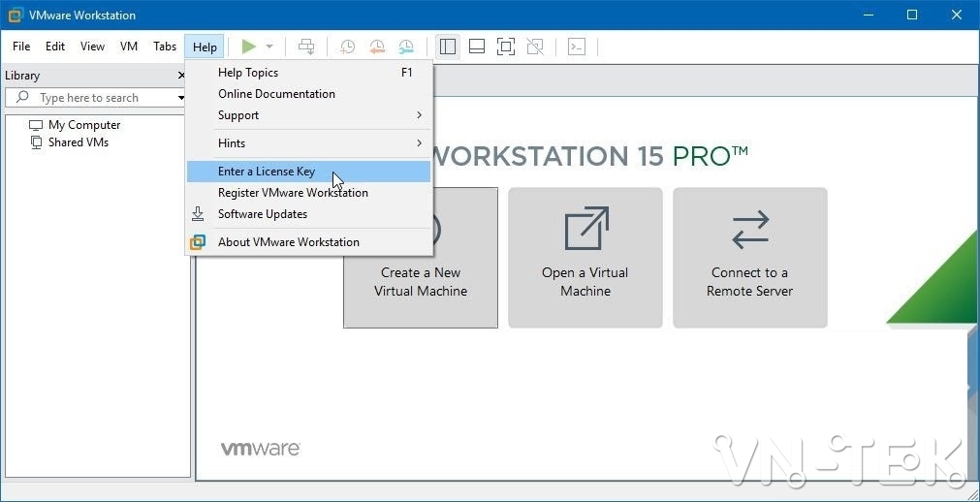
Task: Choose Enter a License Key
Action: [x=309, y=172]
